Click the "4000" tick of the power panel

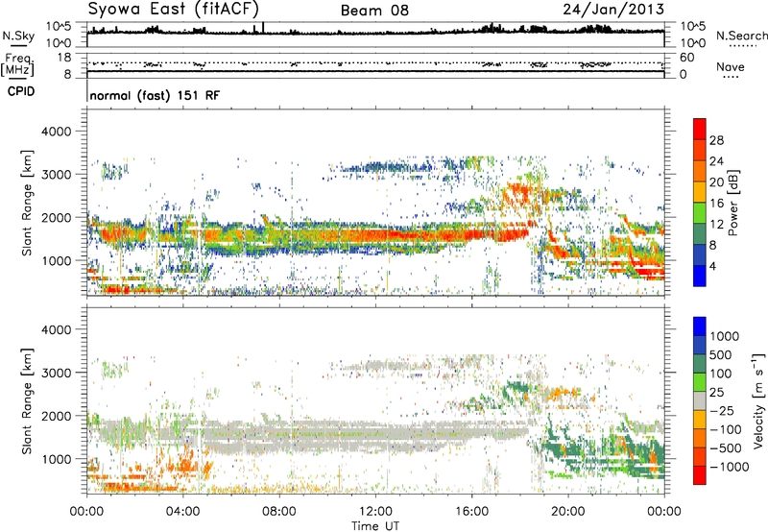(56, 132)
